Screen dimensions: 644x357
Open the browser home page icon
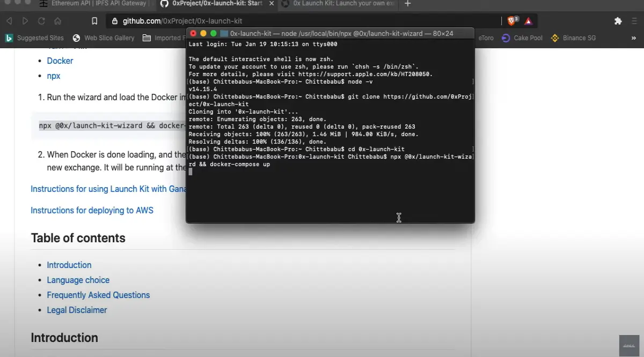pos(57,21)
